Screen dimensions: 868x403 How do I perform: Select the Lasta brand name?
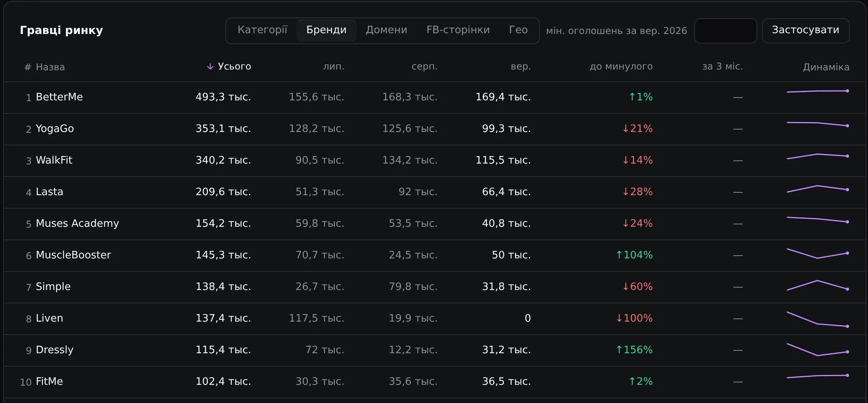point(49,192)
